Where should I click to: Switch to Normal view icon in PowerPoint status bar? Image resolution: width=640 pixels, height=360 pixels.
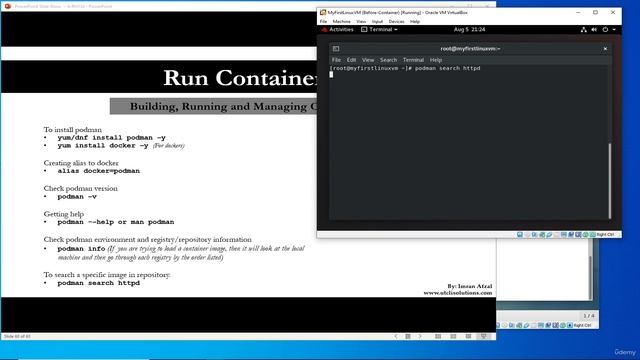pos(438,336)
